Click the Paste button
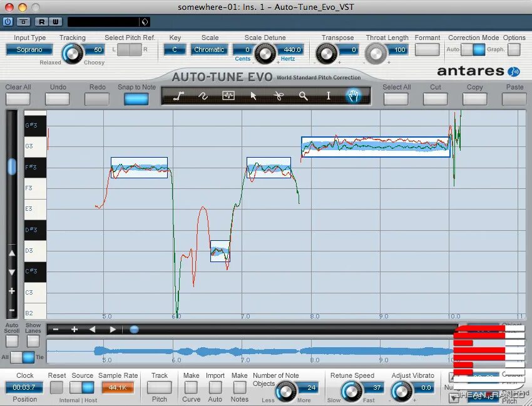The width and height of the screenshot is (532, 406). point(514,99)
